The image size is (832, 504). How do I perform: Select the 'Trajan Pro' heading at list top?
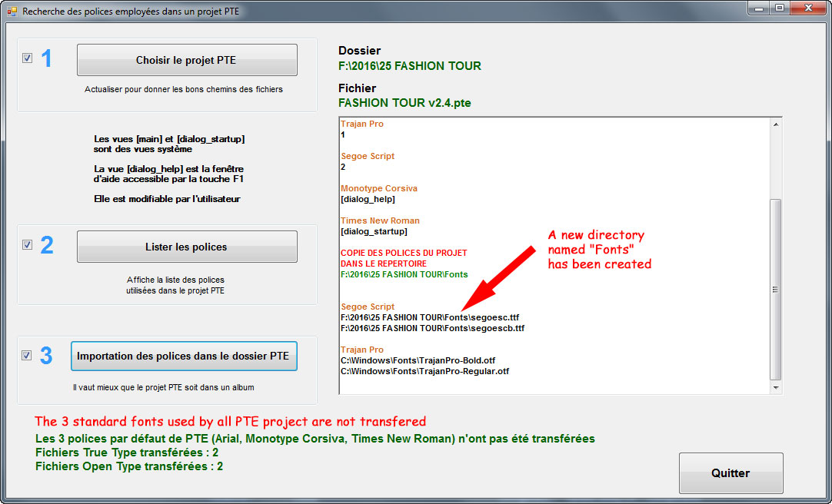(362, 124)
